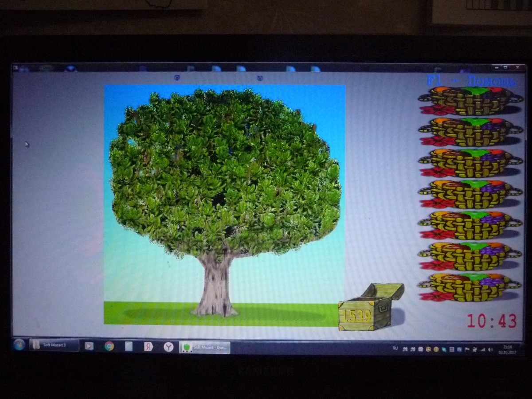The image size is (532, 399).
Task: Click the 10:43 countdown timer
Action: pos(492,321)
